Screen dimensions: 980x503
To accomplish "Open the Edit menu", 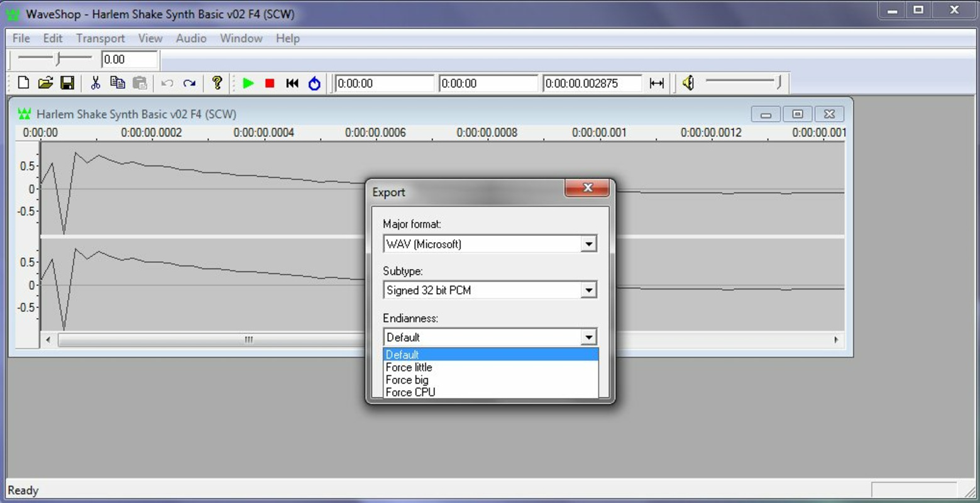I will 53,38.
